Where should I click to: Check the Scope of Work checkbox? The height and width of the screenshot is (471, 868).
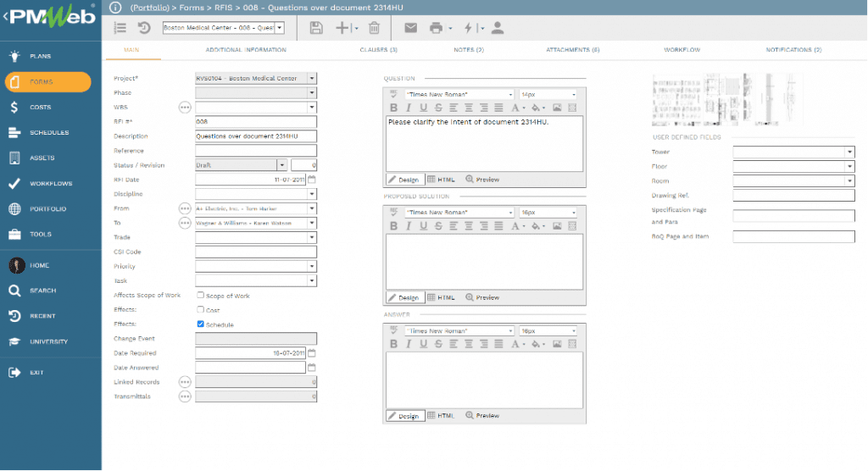click(x=200, y=296)
